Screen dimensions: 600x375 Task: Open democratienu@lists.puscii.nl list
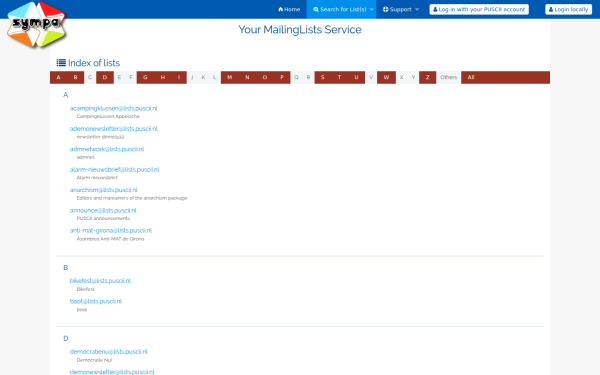(x=109, y=352)
